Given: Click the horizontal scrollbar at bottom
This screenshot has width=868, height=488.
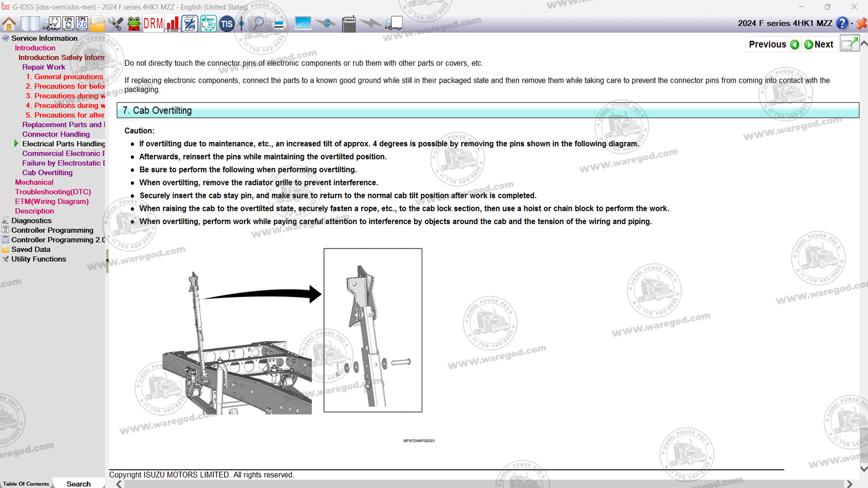Looking at the screenshot, I should point(484,484).
